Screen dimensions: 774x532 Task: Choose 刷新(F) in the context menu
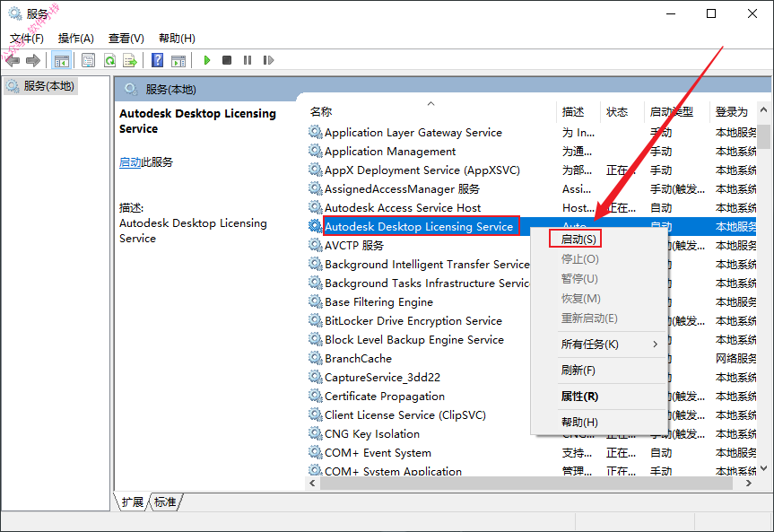(599, 370)
